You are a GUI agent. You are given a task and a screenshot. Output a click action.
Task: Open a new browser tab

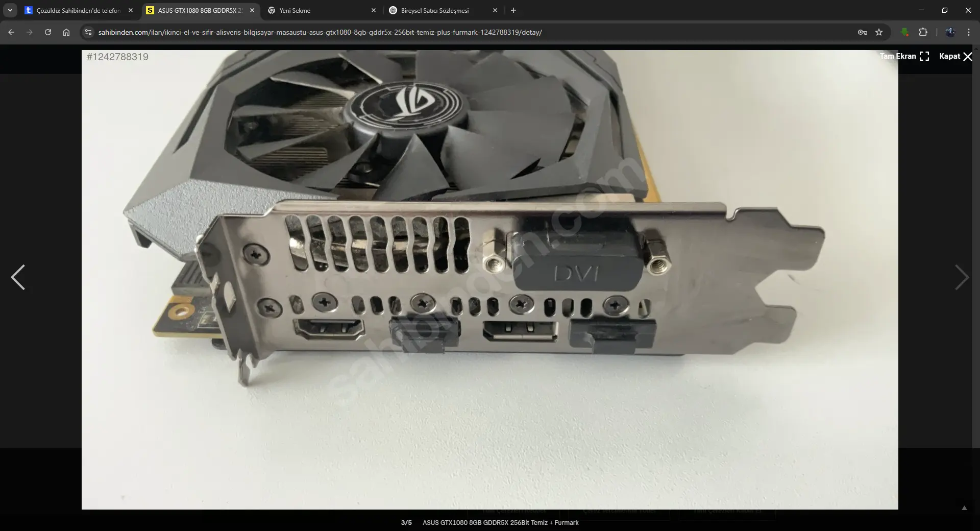[x=513, y=10]
